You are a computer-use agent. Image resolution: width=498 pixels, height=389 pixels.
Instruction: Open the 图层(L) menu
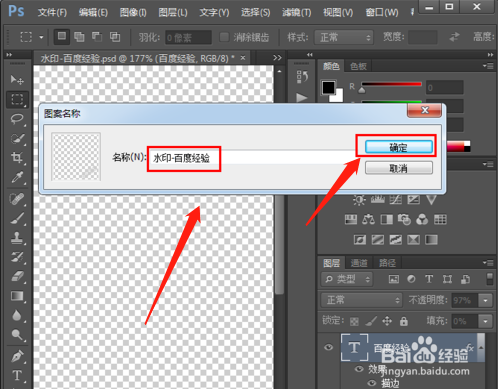(173, 12)
